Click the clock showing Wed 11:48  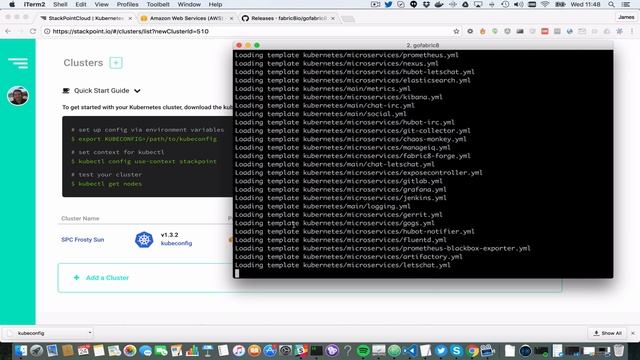pos(585,4)
